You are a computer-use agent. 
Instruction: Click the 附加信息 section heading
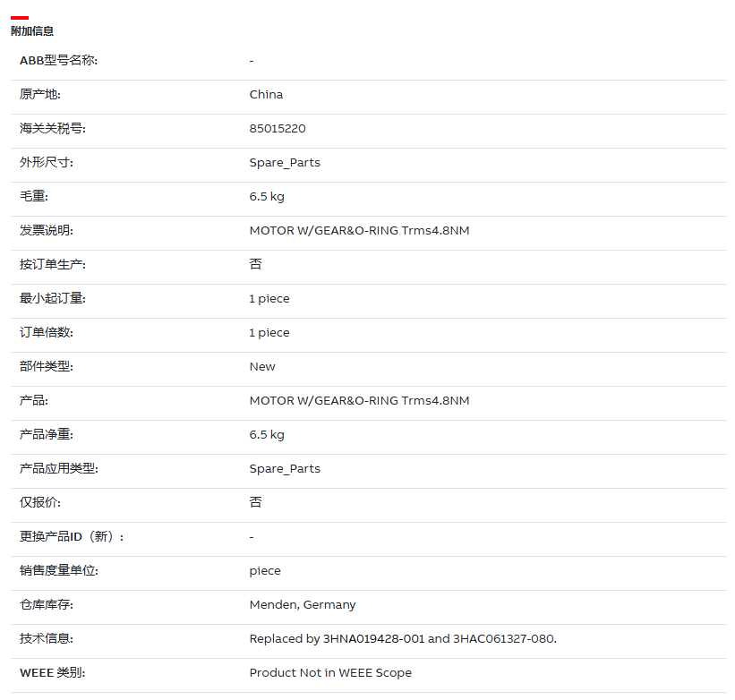tap(32, 31)
